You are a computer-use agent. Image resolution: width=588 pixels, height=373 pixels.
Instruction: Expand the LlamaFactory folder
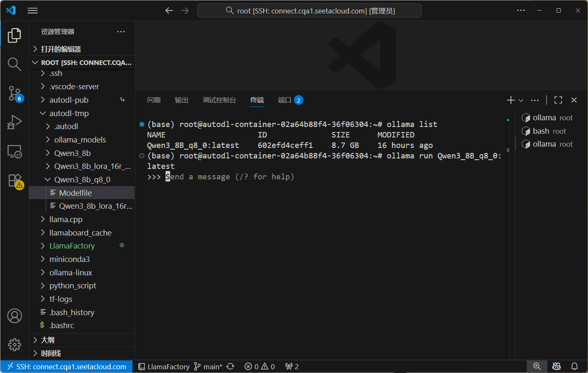click(82, 246)
